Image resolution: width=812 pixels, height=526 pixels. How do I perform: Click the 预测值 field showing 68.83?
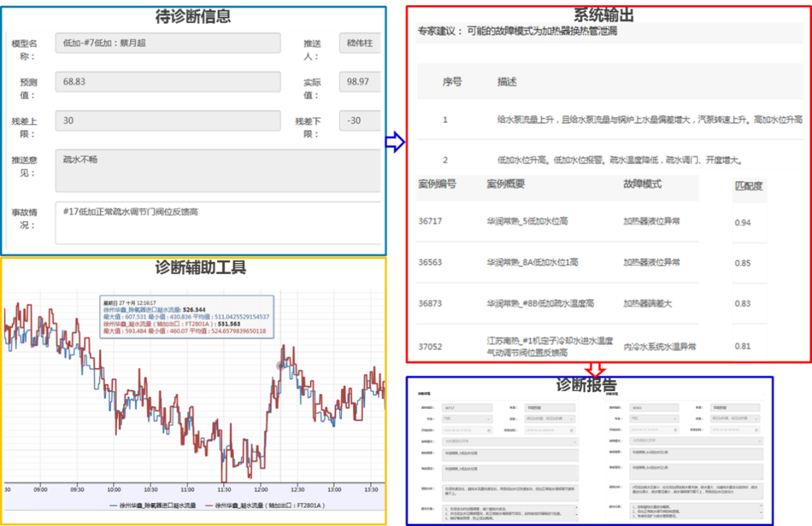tap(168, 82)
